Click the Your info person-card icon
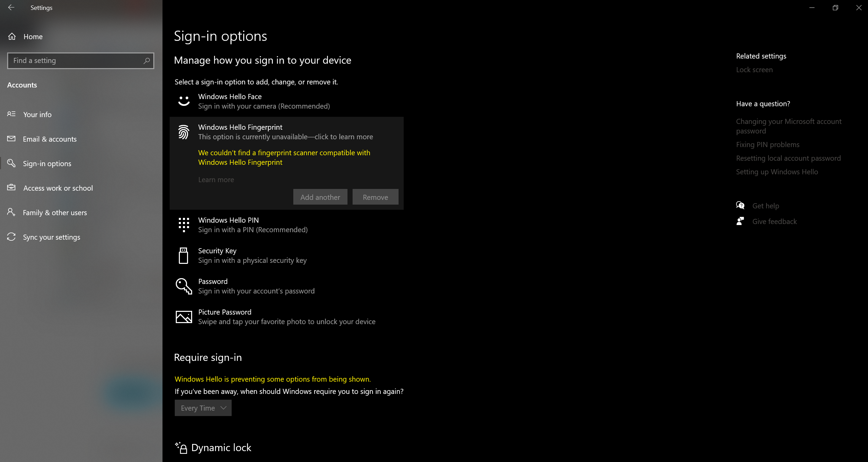 coord(11,114)
